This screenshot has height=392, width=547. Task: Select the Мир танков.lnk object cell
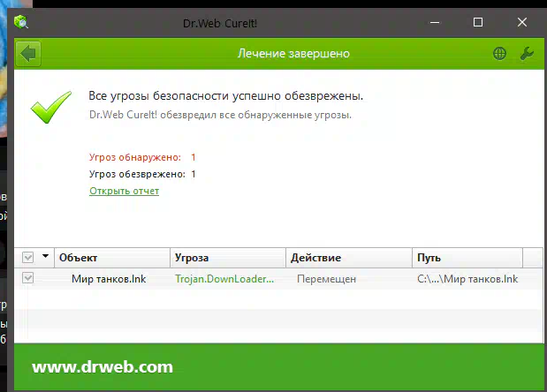click(109, 279)
